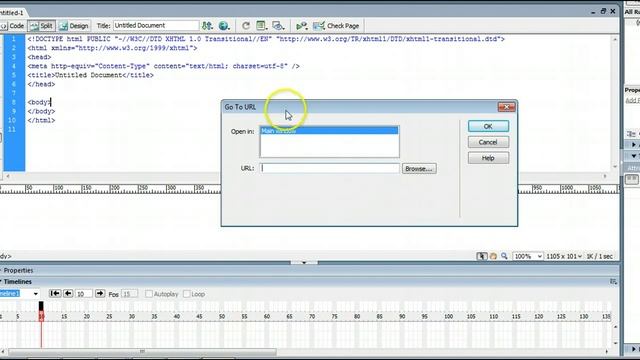Confirm Go To URL with OK
Screen dimensions: 640x360
[x=488, y=126]
